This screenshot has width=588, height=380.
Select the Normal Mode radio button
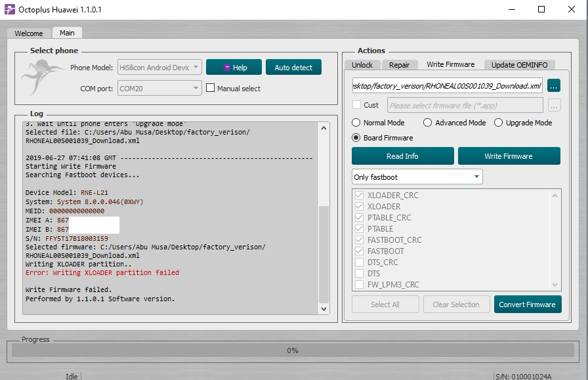point(356,123)
